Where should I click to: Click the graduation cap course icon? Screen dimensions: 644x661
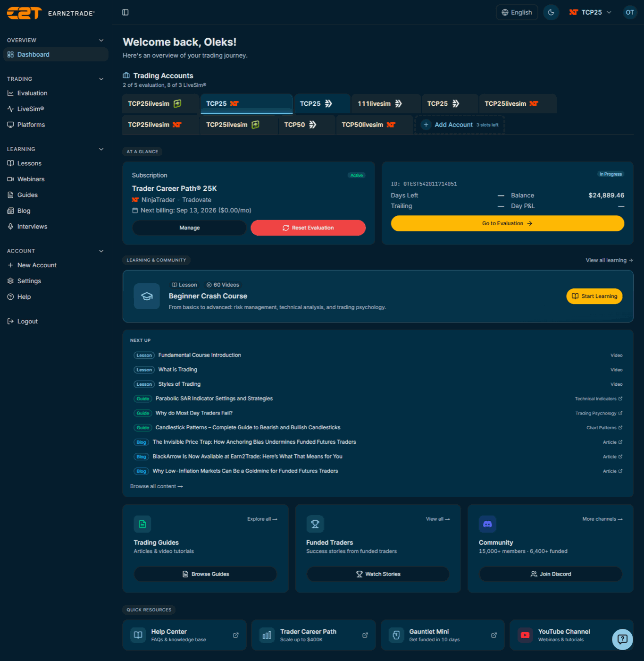pyautogui.click(x=147, y=296)
